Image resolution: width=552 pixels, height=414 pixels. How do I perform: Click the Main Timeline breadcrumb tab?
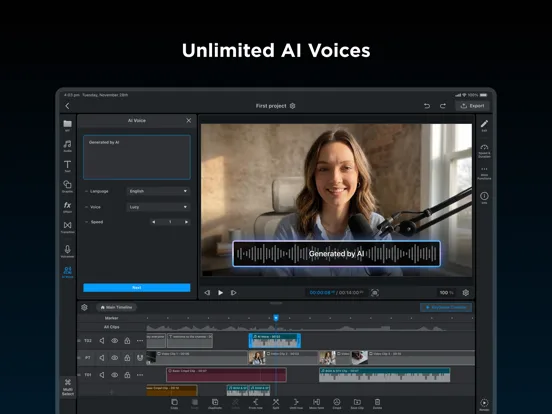(x=116, y=307)
